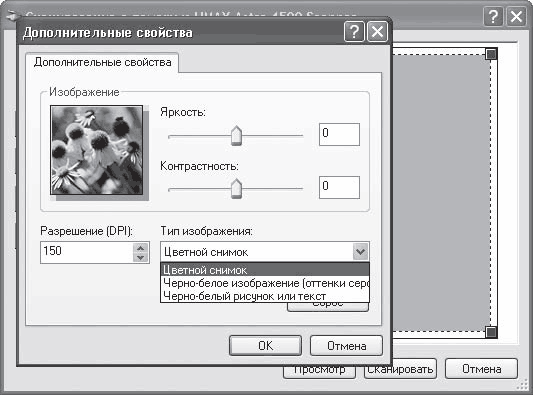Viewport: 533px width, 395px height.
Task: Click the OK button
Action: (265, 346)
